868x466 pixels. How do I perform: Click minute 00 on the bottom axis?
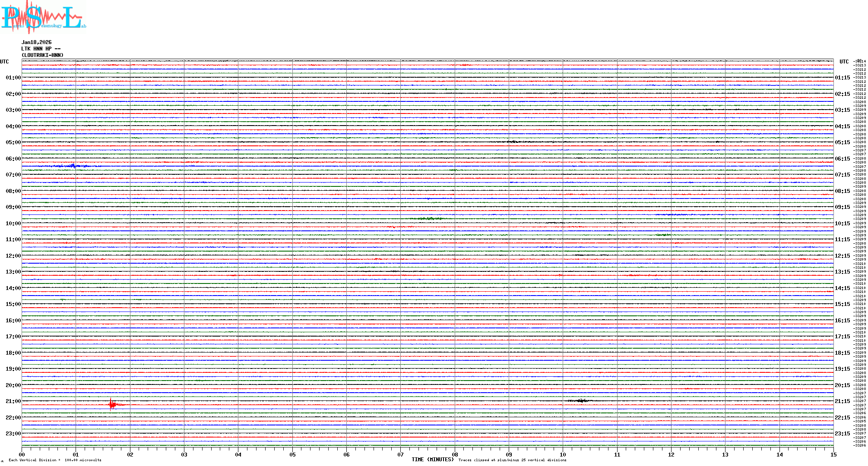coord(22,454)
